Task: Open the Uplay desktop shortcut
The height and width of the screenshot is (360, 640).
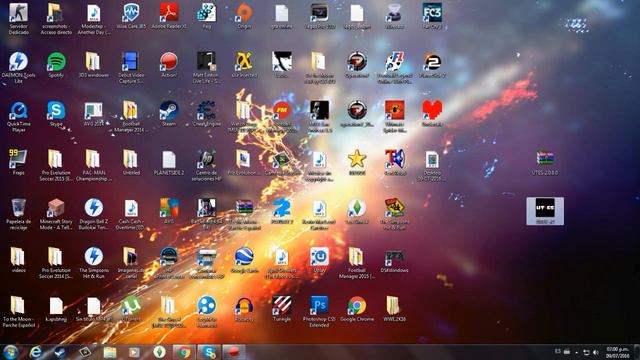Action: [319, 260]
